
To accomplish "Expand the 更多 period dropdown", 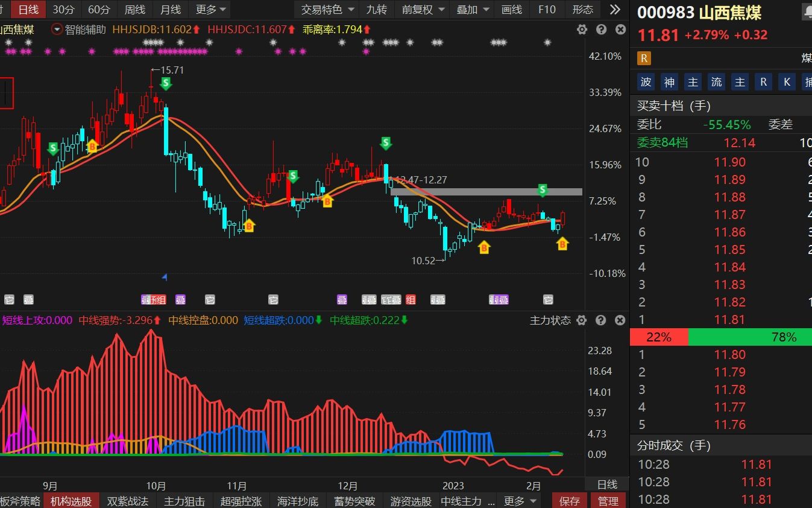I will (x=210, y=9).
